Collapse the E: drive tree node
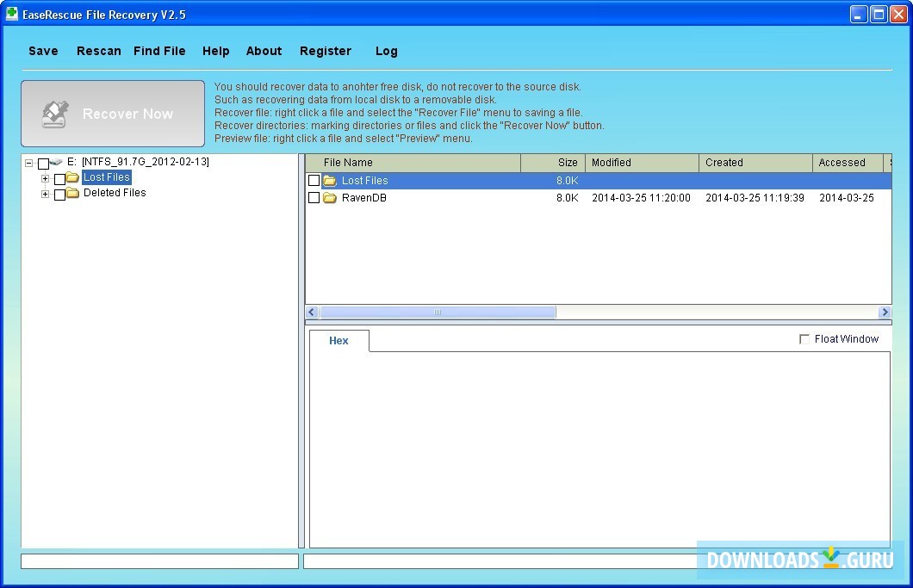This screenshot has width=913, height=588. click(28, 162)
